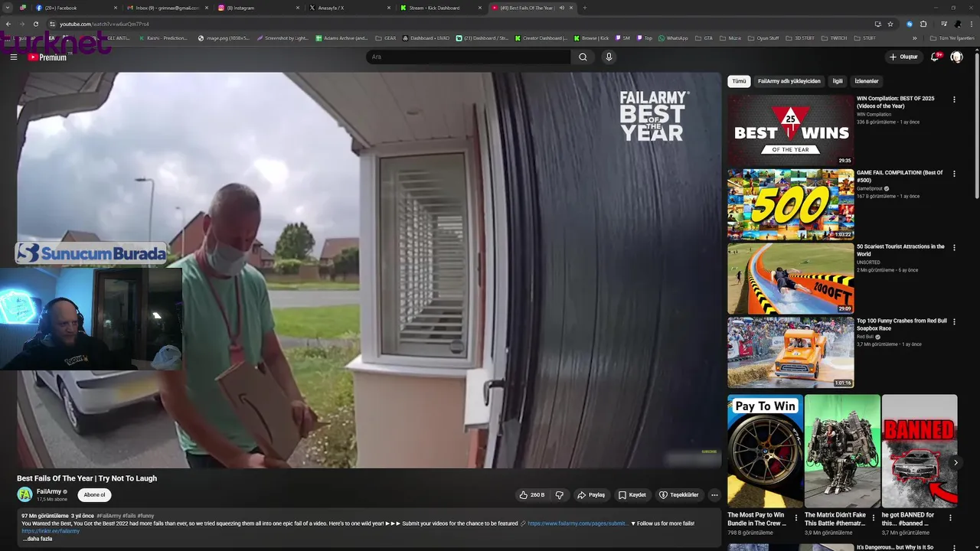
Task: Open 50 Scariest Tourist Attractions thumbnail
Action: click(x=790, y=279)
